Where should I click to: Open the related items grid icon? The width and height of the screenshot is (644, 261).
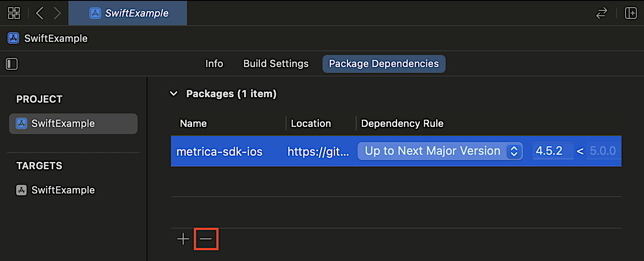(14, 13)
